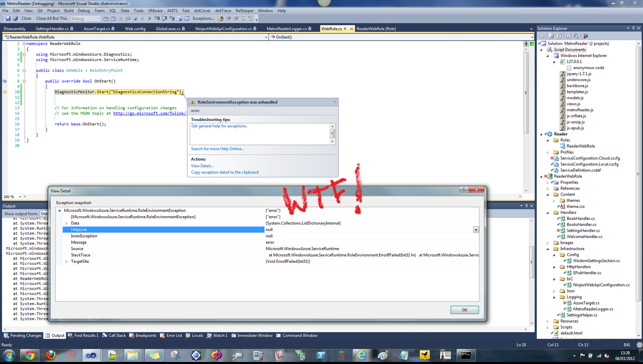
Task: Click the globe-and-hammer icon in Solution Explorer toolbar
Action: 586,36
